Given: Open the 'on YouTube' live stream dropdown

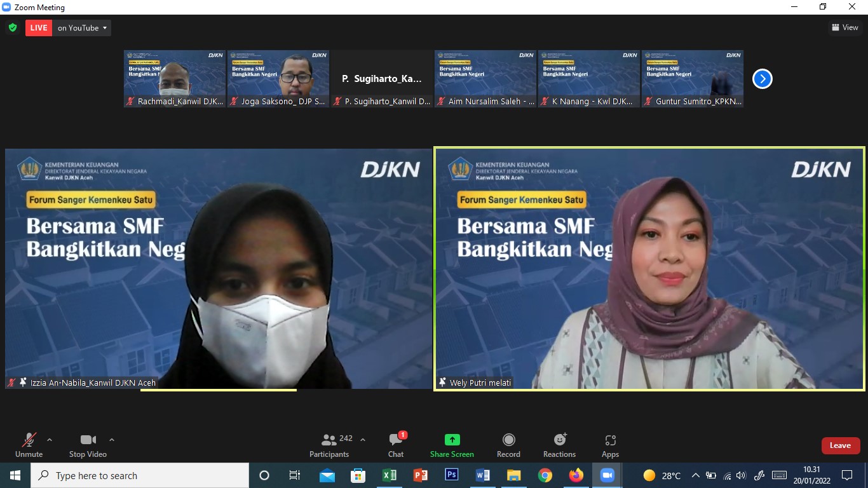Looking at the screenshot, I should [x=82, y=28].
